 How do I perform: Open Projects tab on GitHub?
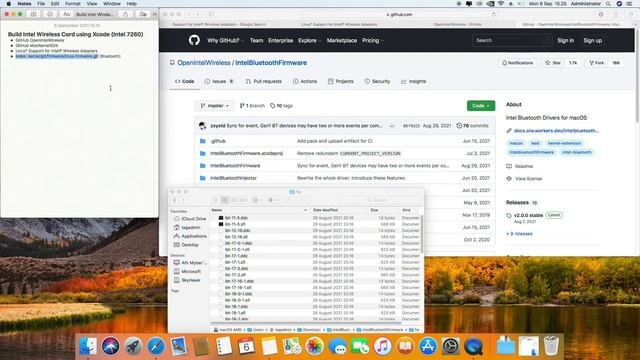click(x=340, y=82)
